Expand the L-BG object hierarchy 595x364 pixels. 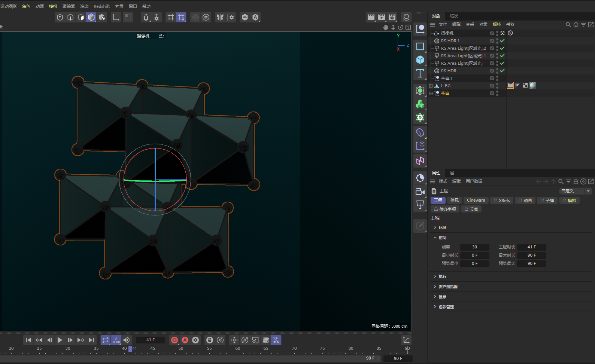431,86
